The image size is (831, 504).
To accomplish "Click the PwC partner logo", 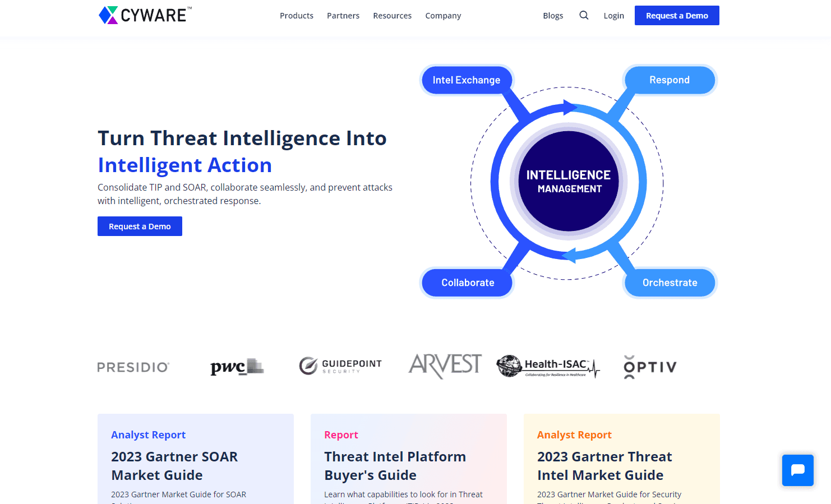I will (x=237, y=367).
